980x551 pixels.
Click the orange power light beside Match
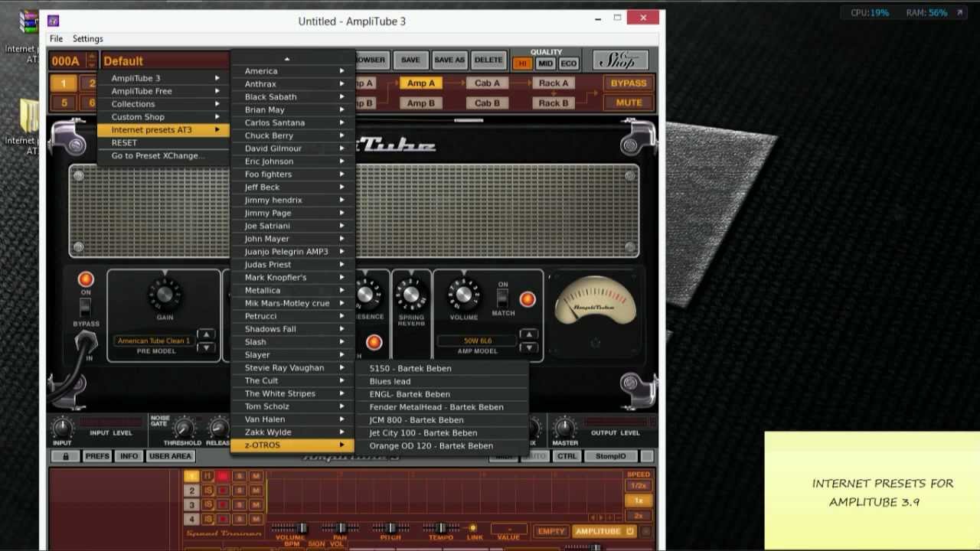click(527, 299)
